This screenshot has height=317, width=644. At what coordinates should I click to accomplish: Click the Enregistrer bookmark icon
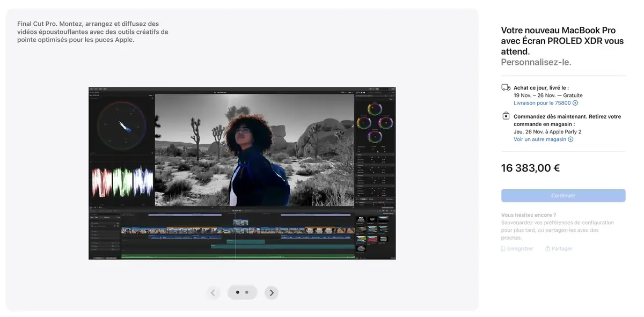tap(503, 249)
